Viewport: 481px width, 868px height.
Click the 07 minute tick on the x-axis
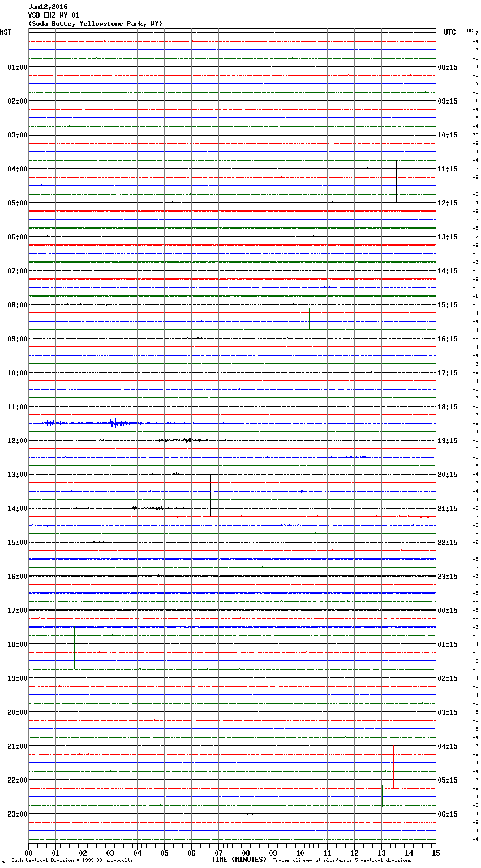(x=218, y=853)
